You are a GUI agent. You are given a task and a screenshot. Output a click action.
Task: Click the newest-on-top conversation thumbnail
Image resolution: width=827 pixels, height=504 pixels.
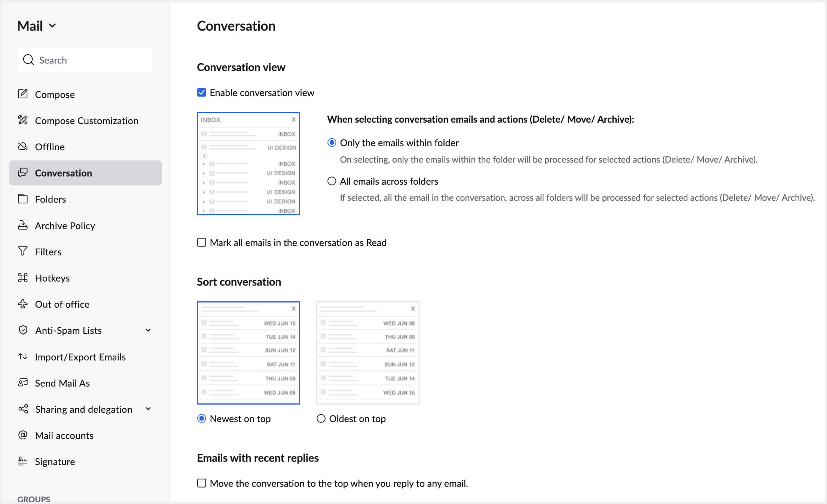point(247,352)
